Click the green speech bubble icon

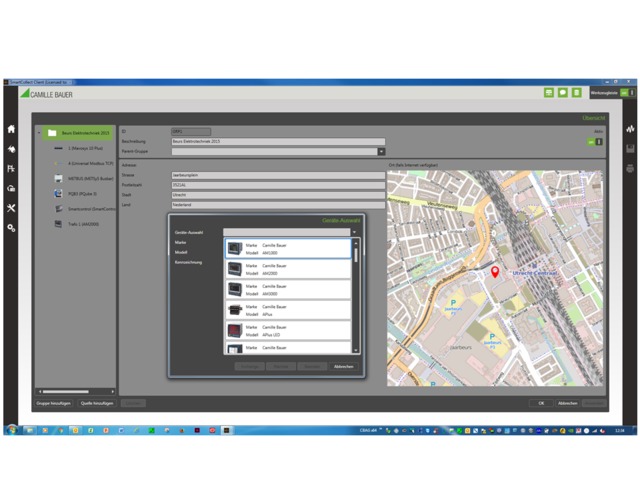point(563,92)
